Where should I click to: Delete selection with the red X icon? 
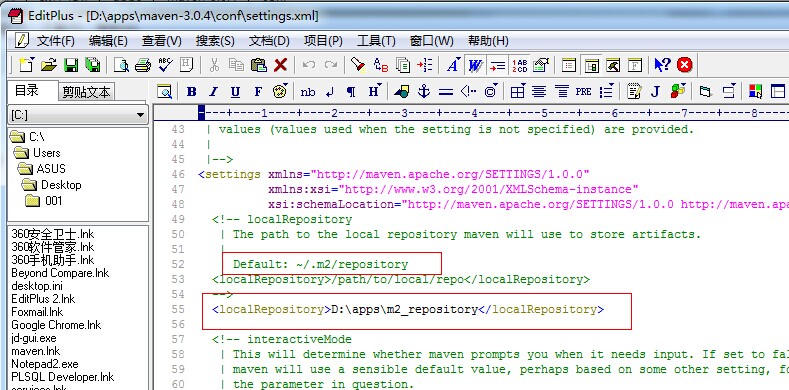click(280, 65)
